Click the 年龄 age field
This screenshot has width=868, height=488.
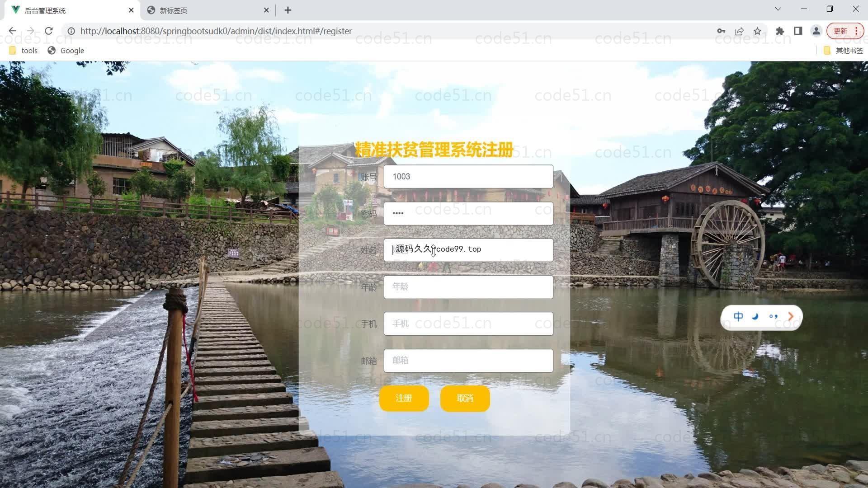(468, 287)
